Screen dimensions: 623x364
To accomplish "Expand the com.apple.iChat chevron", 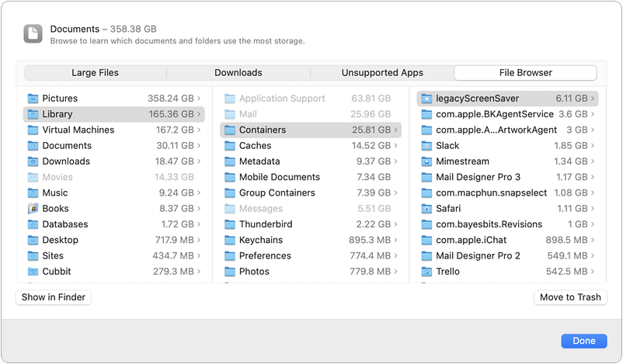I will 593,241.
